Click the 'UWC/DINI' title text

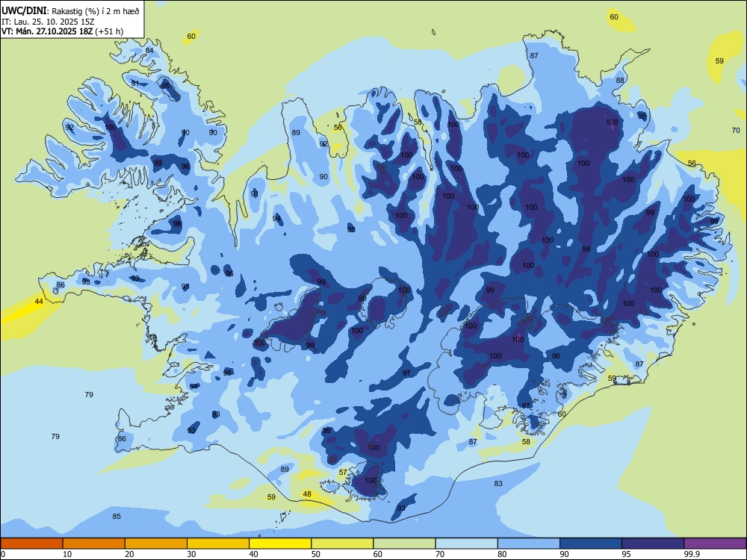24,10
